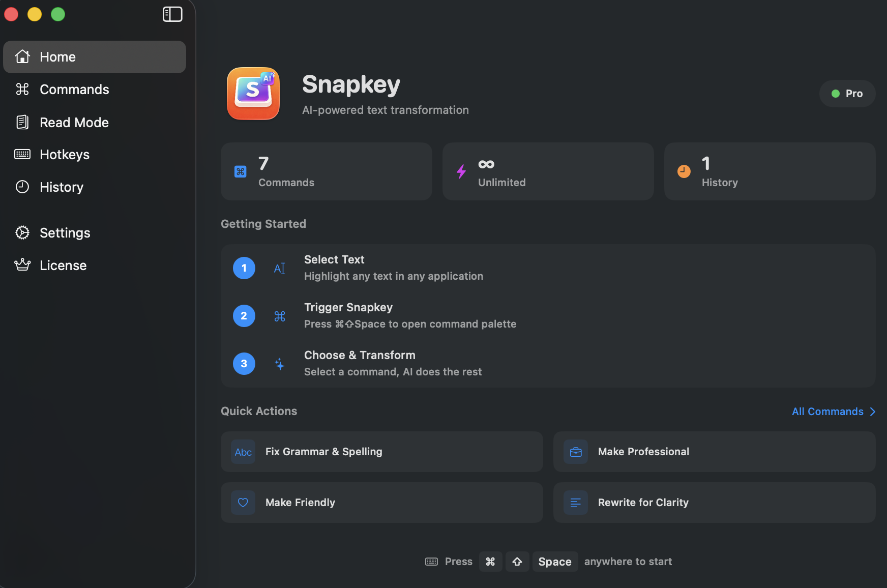This screenshot has height=588, width=887.
Task: Open the Home section in sidebar
Action: [95, 57]
